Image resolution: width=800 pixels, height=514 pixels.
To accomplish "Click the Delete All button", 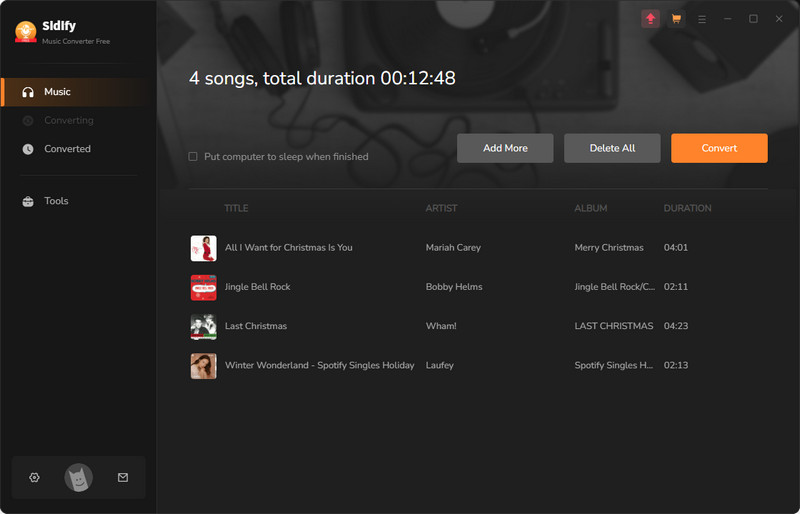I will 612,148.
